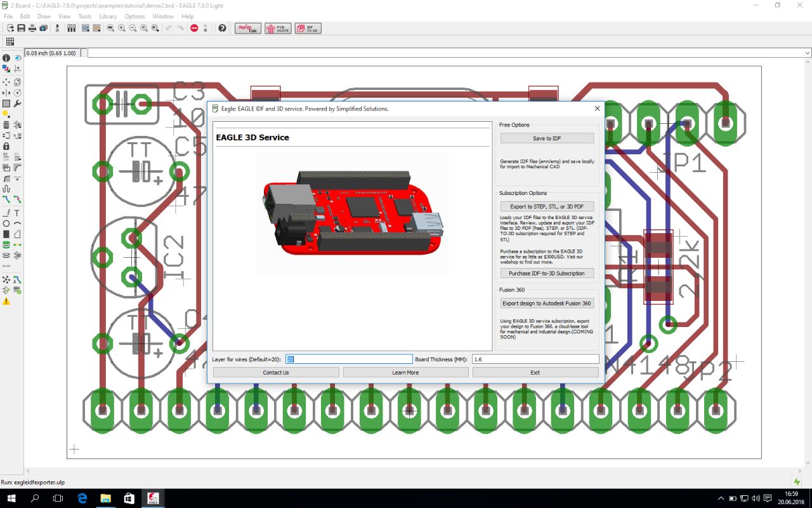Select the Copy tool
The height and width of the screenshot is (508, 812).
[x=17, y=82]
